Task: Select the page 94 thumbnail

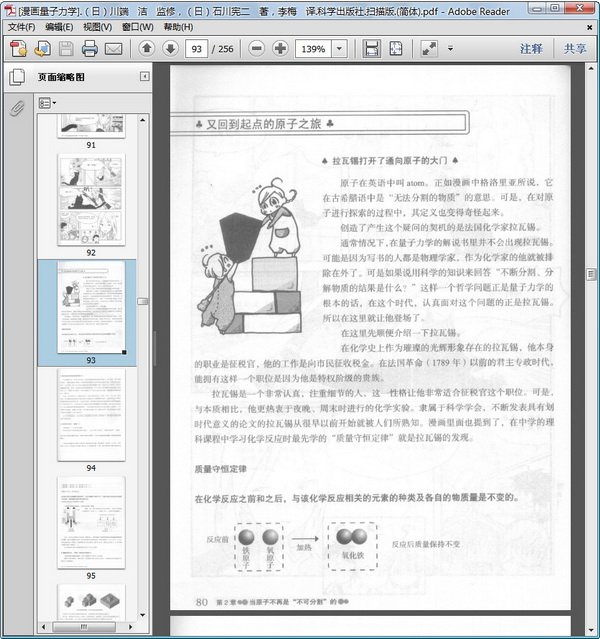Action: tap(91, 415)
